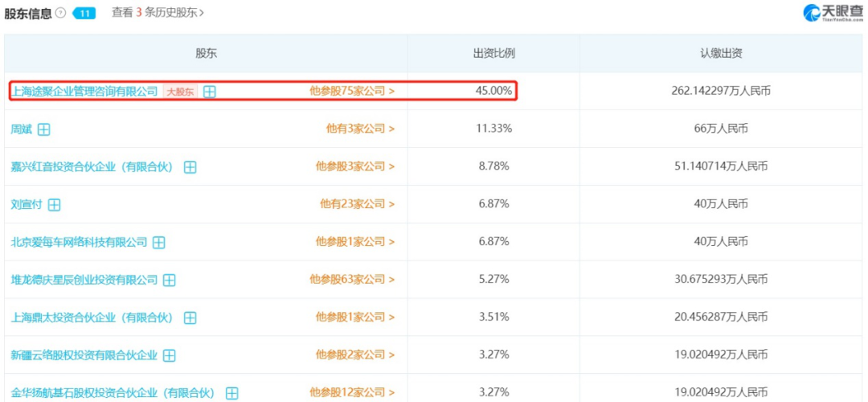
Task: Open 金华扬航基石股权投资合伙企业 link
Action: [113, 392]
